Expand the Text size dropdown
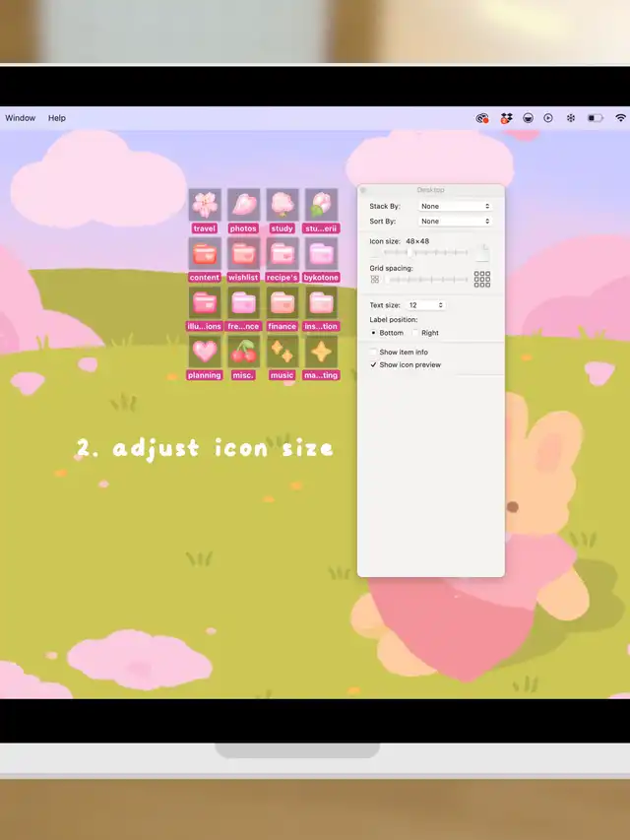The image size is (630, 840). [x=426, y=306]
